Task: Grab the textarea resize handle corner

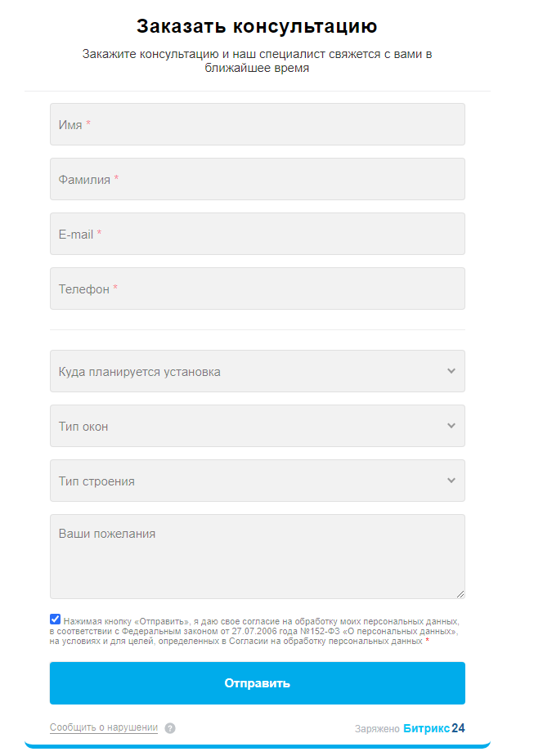Action: coord(460,594)
